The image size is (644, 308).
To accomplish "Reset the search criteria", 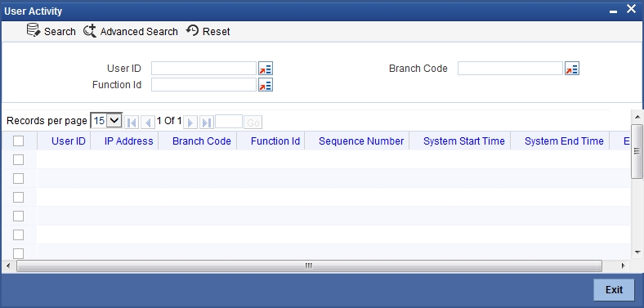I will (x=208, y=31).
